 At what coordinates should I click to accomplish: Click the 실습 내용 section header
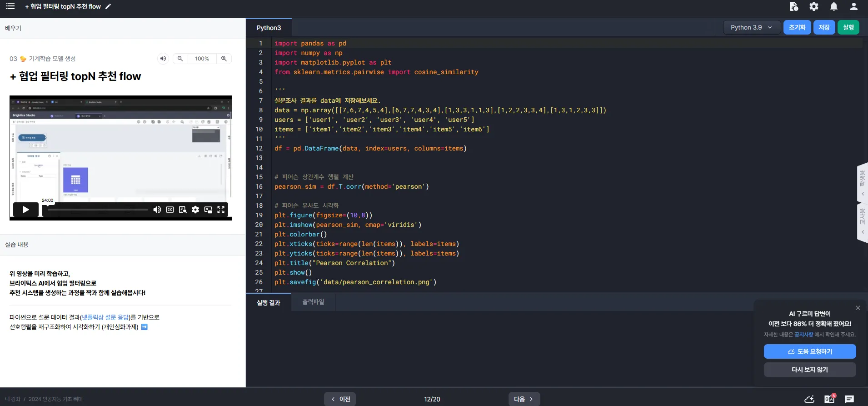[x=17, y=245]
